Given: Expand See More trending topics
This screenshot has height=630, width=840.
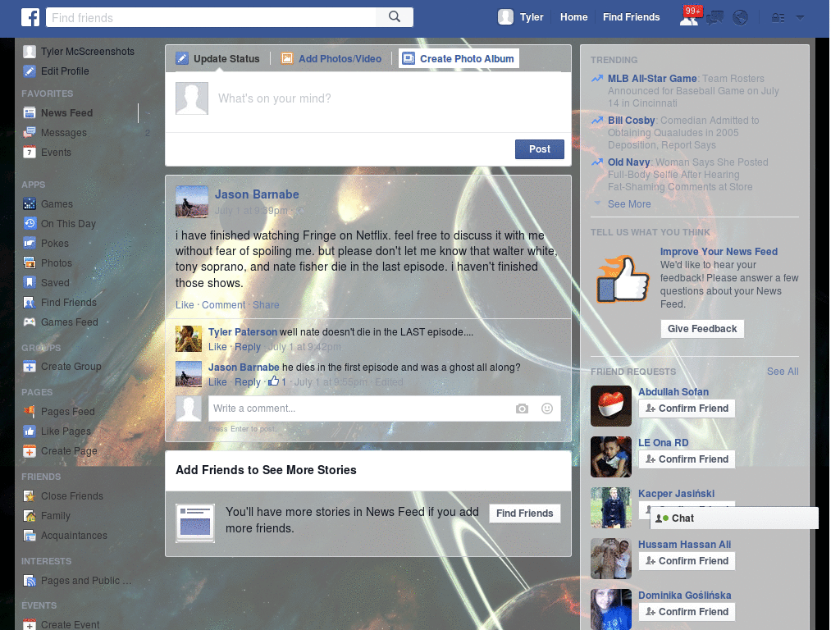Looking at the screenshot, I should point(629,203).
